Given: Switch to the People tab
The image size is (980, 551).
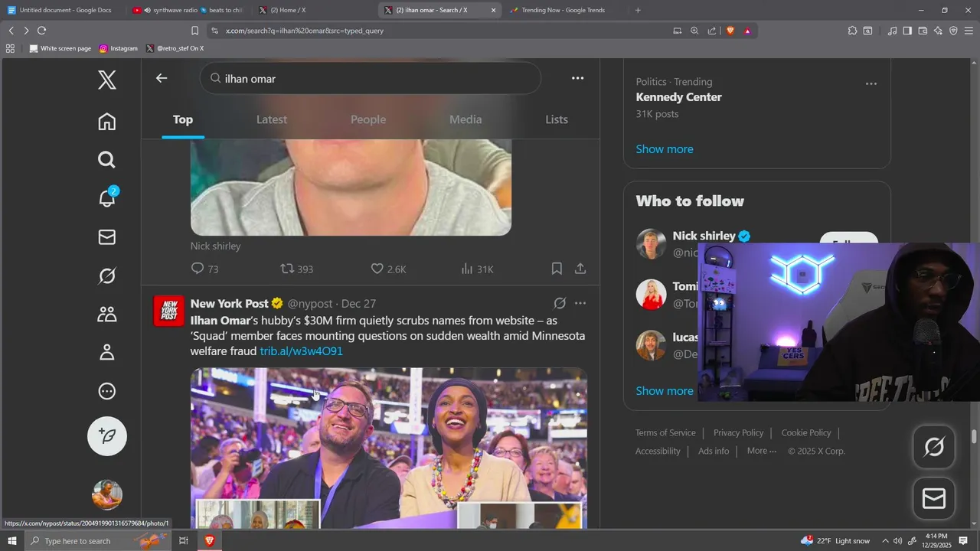Looking at the screenshot, I should coord(368,119).
